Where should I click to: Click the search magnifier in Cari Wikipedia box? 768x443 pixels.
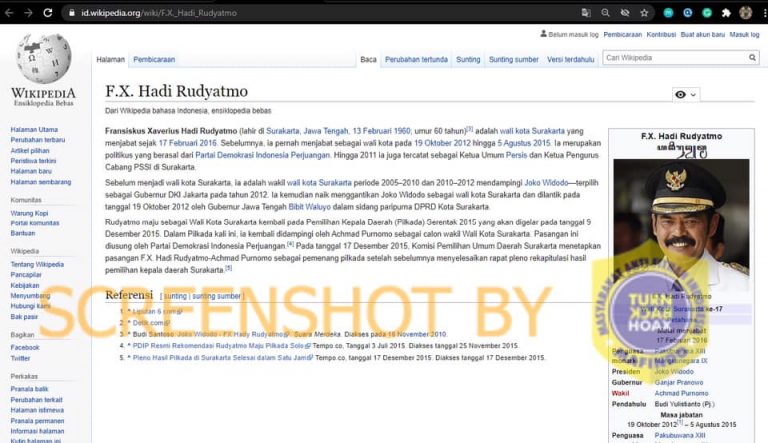point(752,58)
